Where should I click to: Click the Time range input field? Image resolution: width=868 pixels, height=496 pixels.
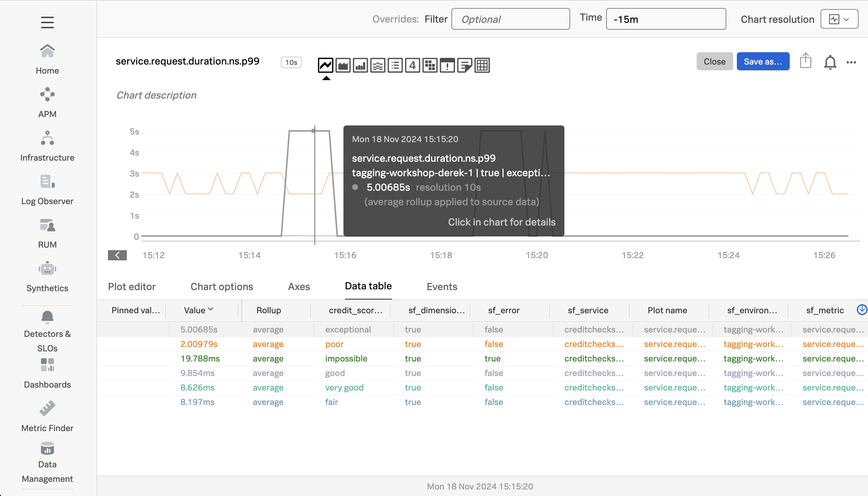665,19
